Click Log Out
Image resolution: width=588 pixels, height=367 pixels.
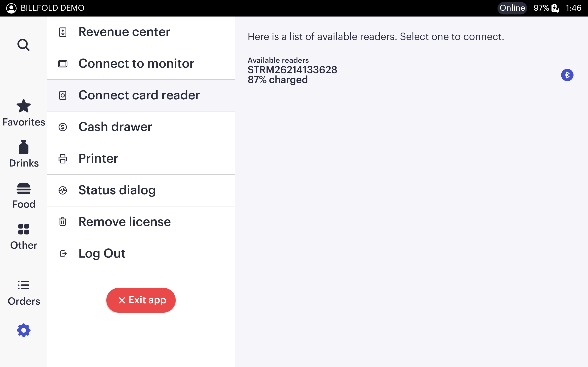pyautogui.click(x=141, y=253)
